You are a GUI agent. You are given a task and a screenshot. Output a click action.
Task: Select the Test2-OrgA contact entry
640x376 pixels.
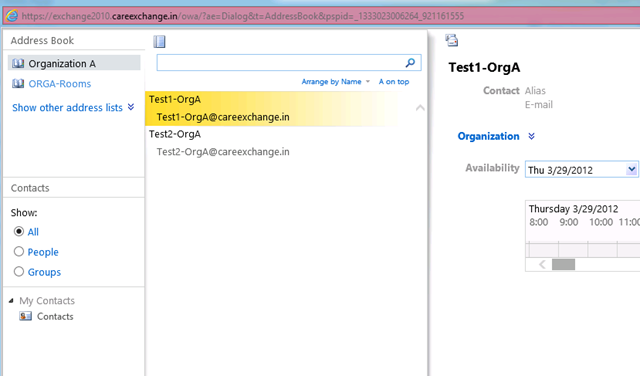[x=175, y=134]
